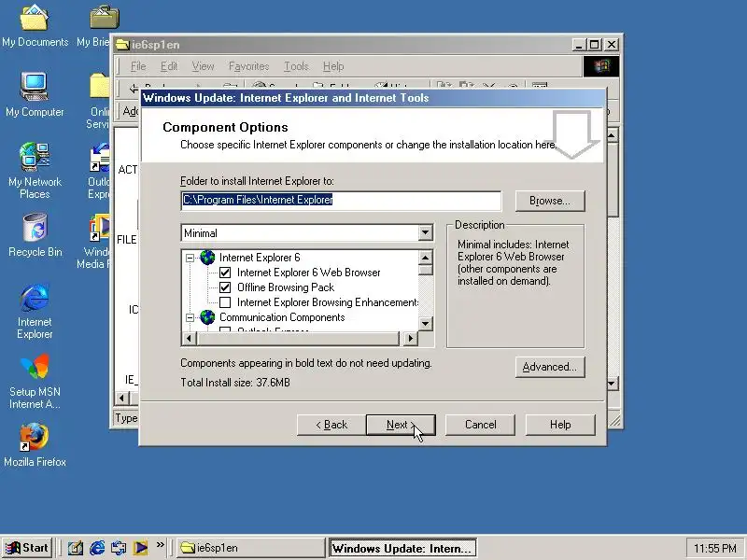This screenshot has height=560, width=747.
Task: Launch Windows Media Player quick launch icon
Action: 140,548
